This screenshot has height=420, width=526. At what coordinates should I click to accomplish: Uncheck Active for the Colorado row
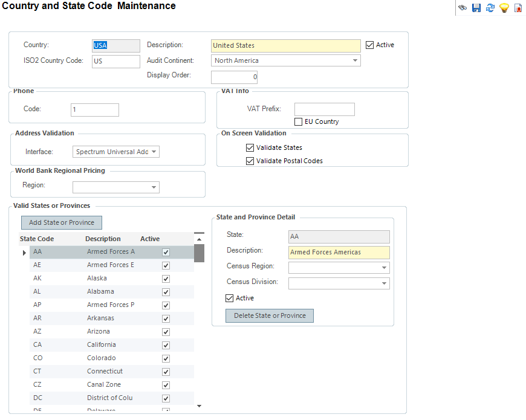(166, 358)
